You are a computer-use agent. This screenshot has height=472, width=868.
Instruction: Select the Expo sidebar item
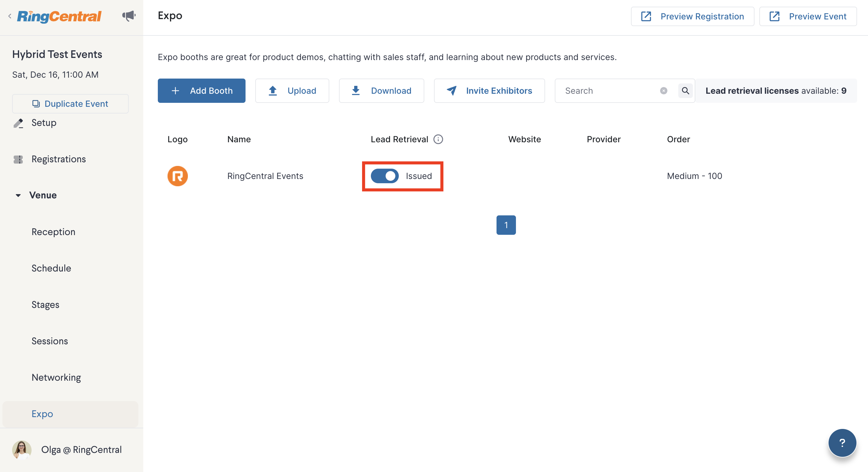pyautogui.click(x=70, y=414)
